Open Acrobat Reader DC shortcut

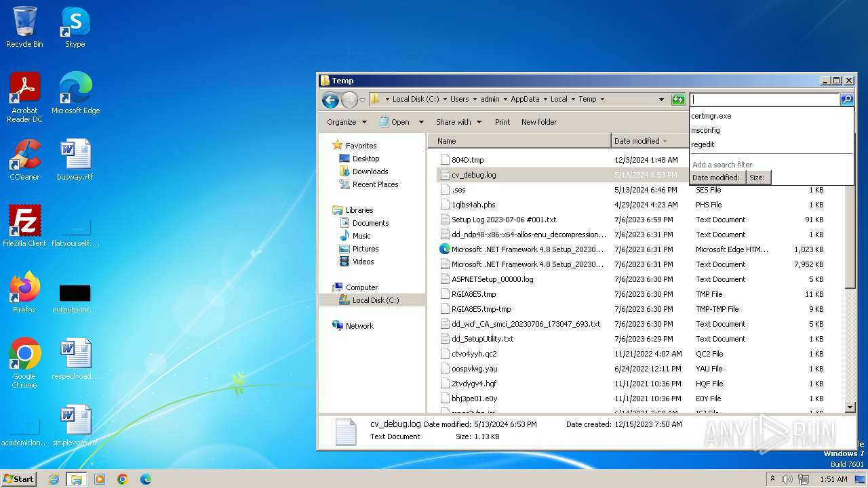click(24, 98)
